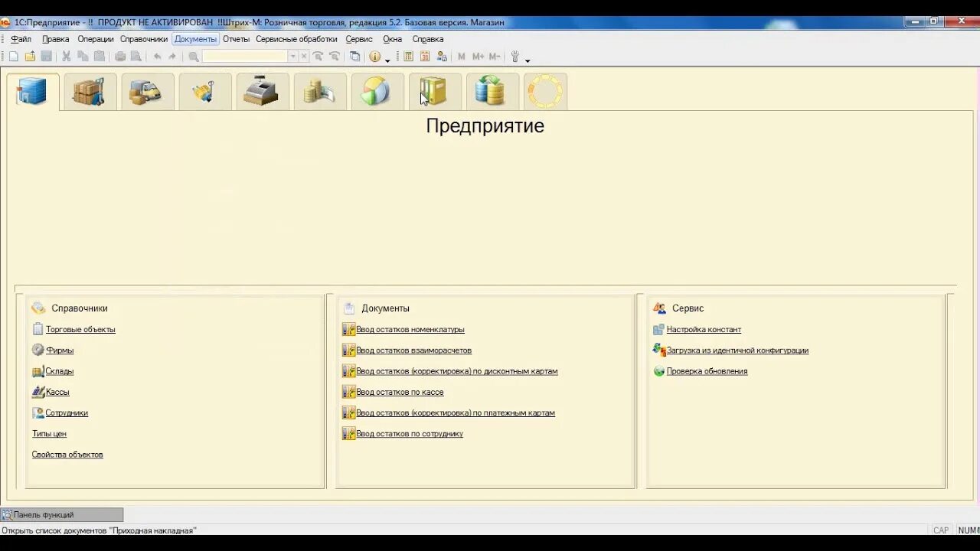Open the forklift purchases section icon
Image resolution: width=980 pixels, height=551 pixels.
(x=147, y=92)
